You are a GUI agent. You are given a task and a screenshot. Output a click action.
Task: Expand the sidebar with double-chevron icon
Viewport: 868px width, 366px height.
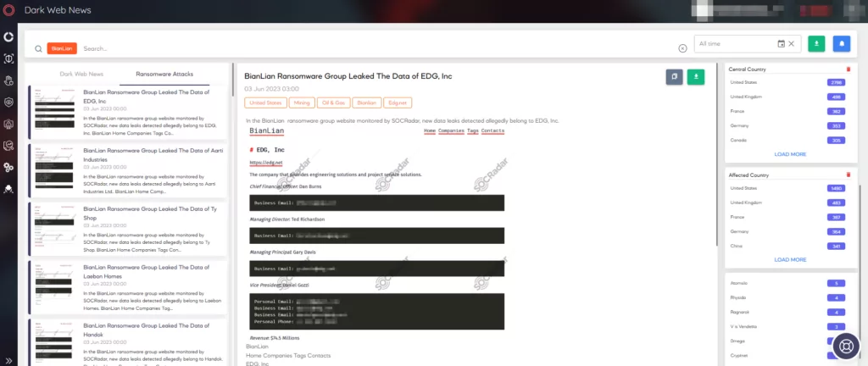[8, 360]
